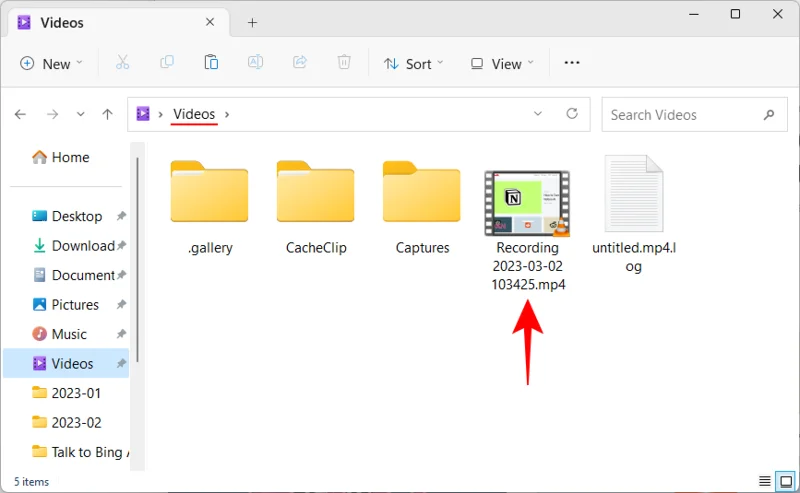Click the Delete trash can icon
Screen dimensions: 800x493
[344, 62]
